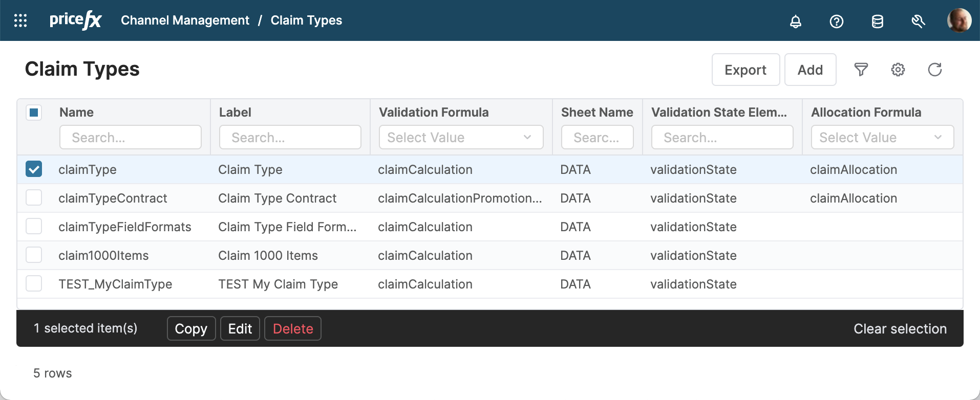The height and width of the screenshot is (400, 980).
Task: Refresh the Claim Types table
Action: pos(934,70)
